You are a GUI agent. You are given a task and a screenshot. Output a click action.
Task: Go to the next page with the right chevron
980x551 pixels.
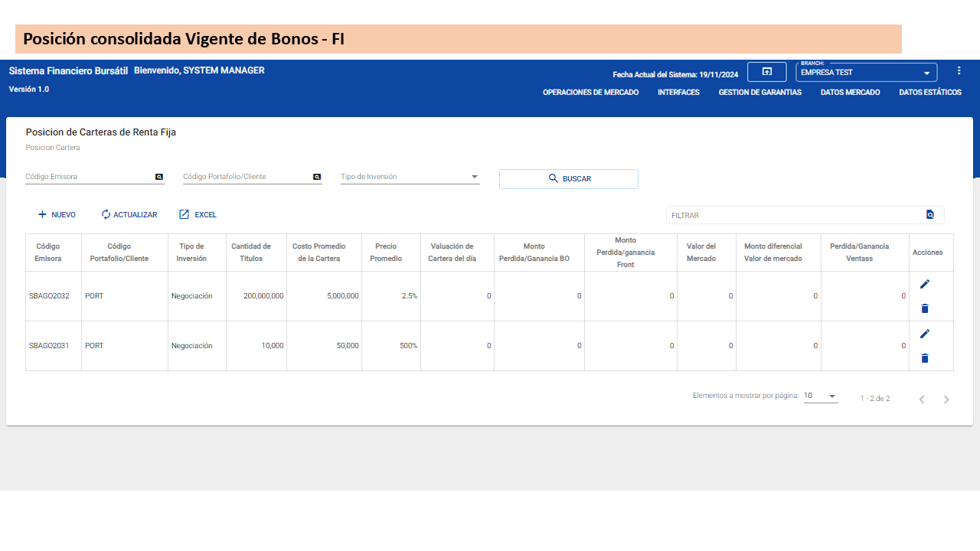tap(946, 399)
